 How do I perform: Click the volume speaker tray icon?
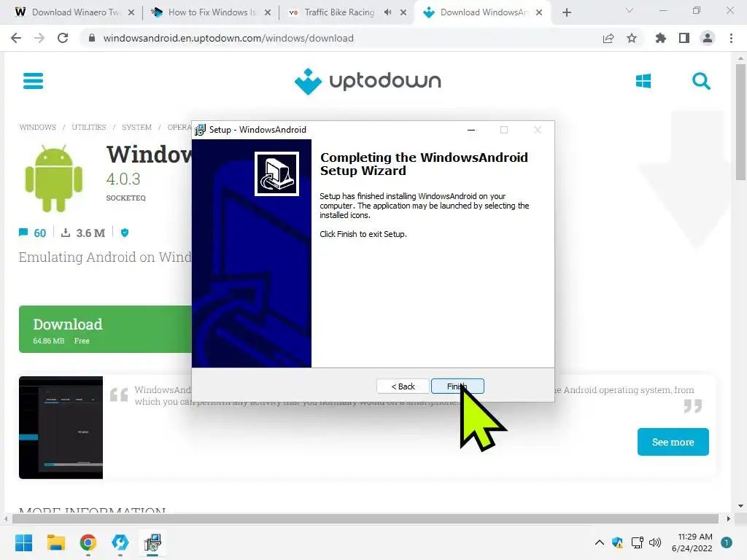[655, 542]
